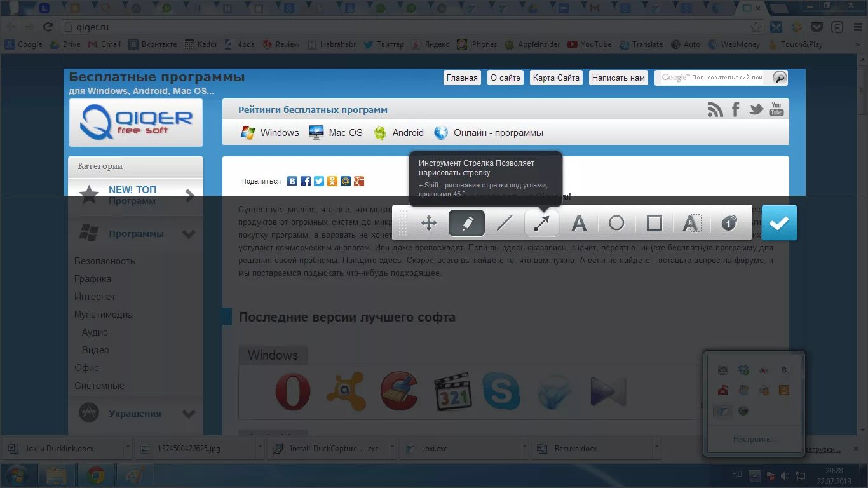
Task: Open the Безопасность category
Action: coord(105,261)
